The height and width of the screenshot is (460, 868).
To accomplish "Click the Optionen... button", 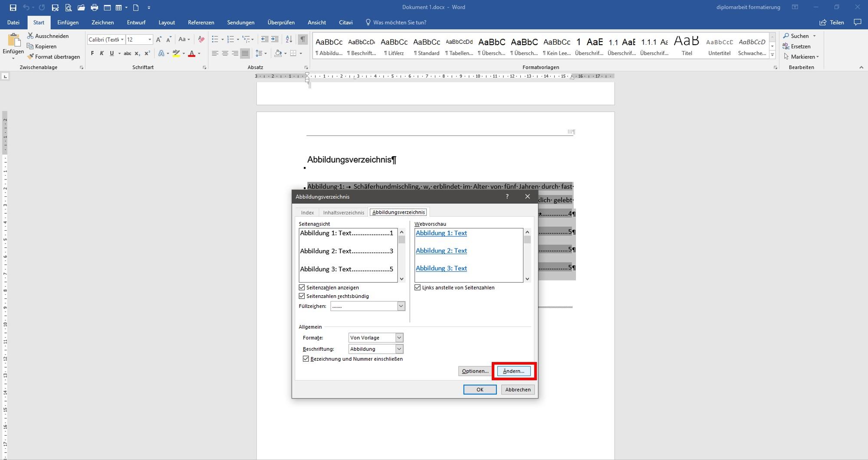I will (x=475, y=371).
